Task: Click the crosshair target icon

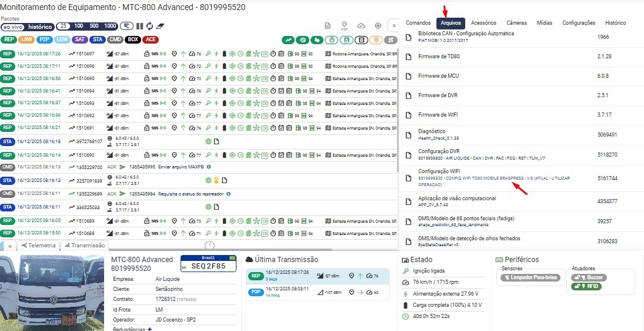Action: click(378, 26)
